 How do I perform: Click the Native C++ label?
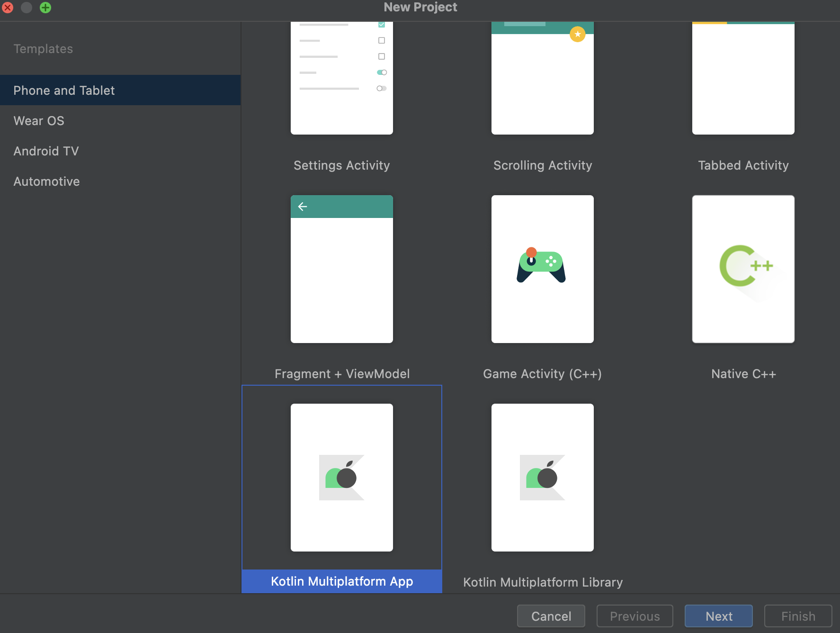point(743,374)
